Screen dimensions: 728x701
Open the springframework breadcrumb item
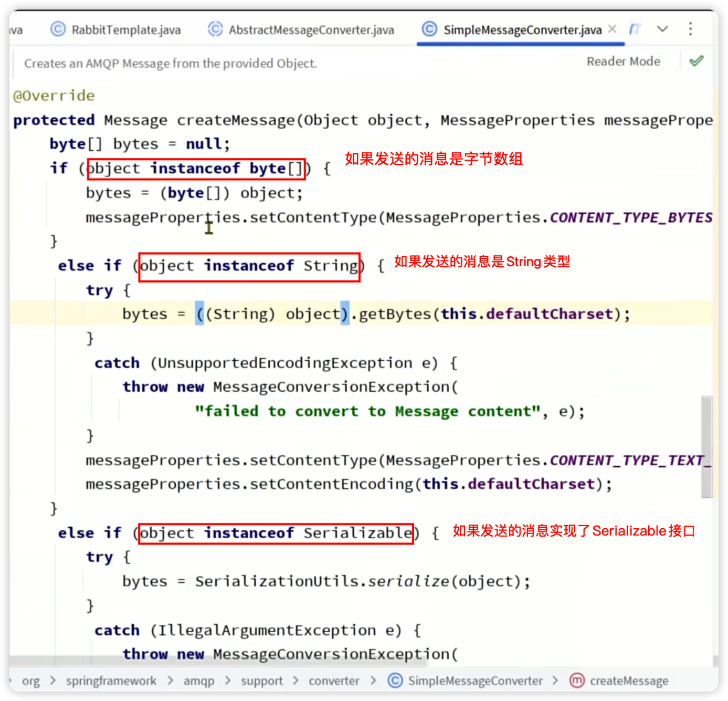pos(111,681)
